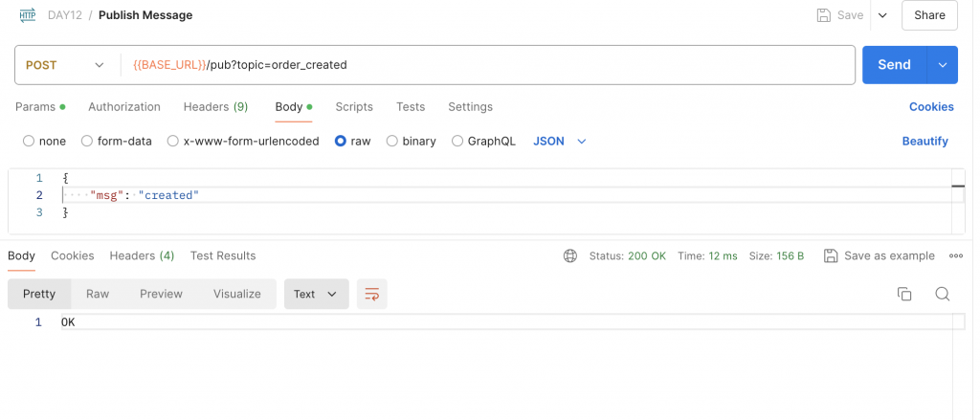Click the Save floppy disk icon

[824, 15]
